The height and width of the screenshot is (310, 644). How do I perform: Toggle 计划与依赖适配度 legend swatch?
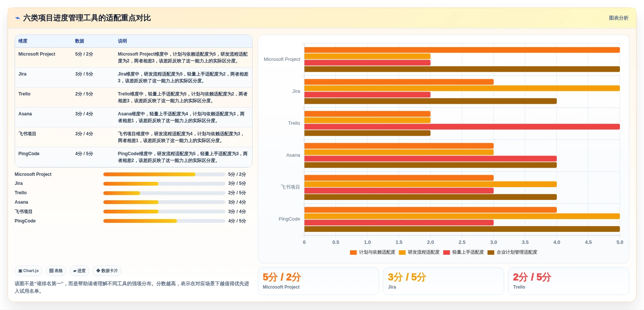pos(353,253)
